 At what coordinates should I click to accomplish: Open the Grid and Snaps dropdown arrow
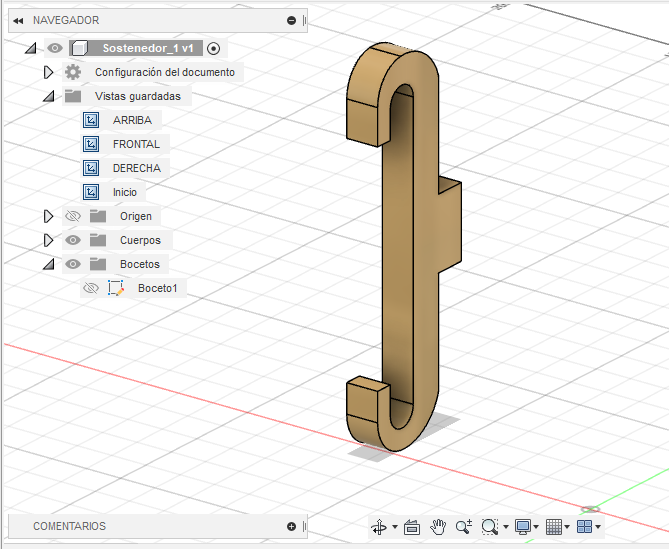coord(567,527)
